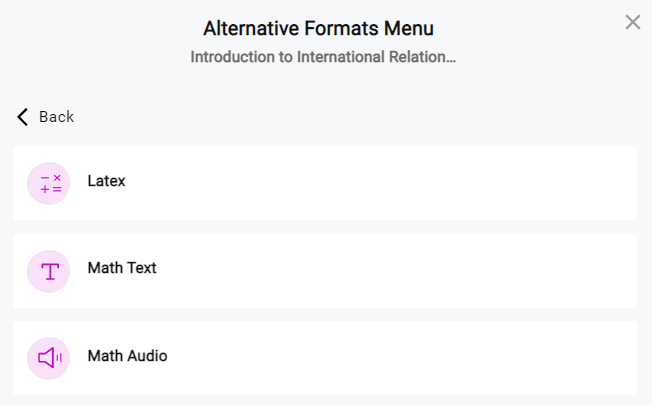Return to previous menu via left chevron
Viewport: 652px width, 405px height.
click(22, 117)
